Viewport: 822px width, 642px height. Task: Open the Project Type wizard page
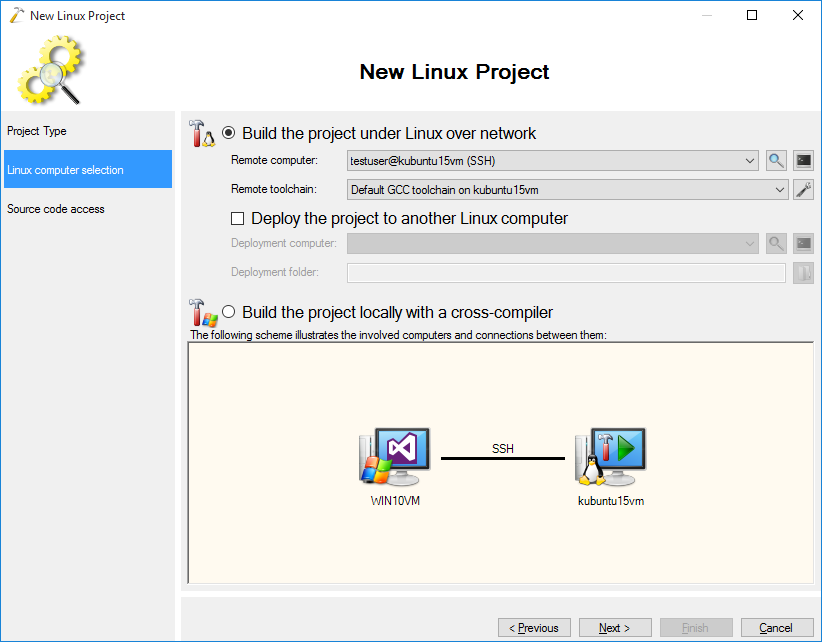[37, 131]
